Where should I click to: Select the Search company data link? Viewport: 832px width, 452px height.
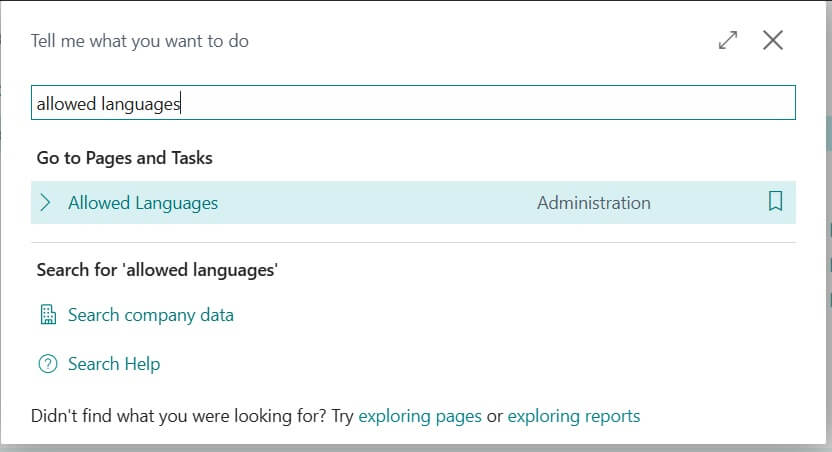point(151,315)
